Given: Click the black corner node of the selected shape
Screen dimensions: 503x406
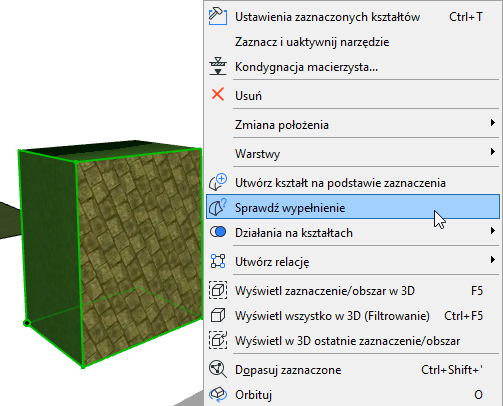Looking at the screenshot, I should pos(27,323).
